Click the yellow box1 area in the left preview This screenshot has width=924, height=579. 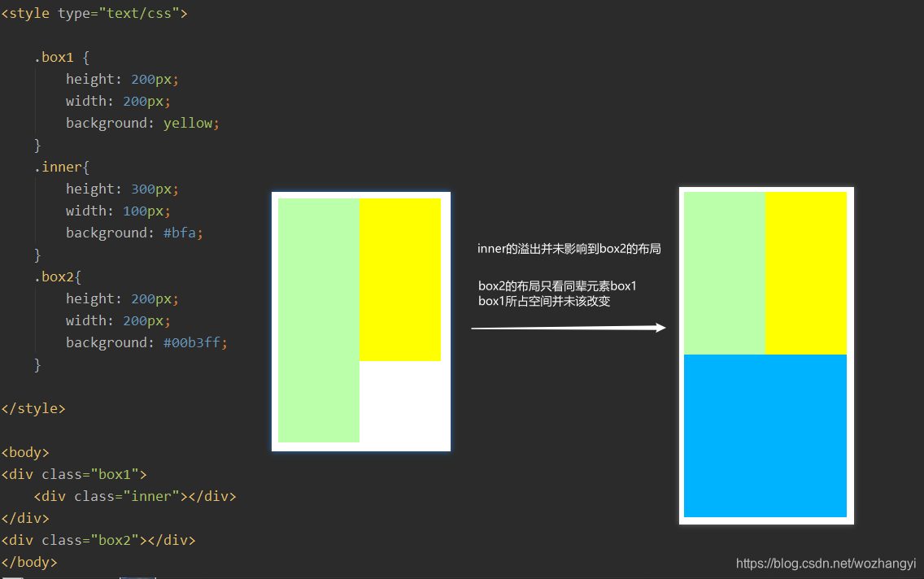pyautogui.click(x=400, y=280)
